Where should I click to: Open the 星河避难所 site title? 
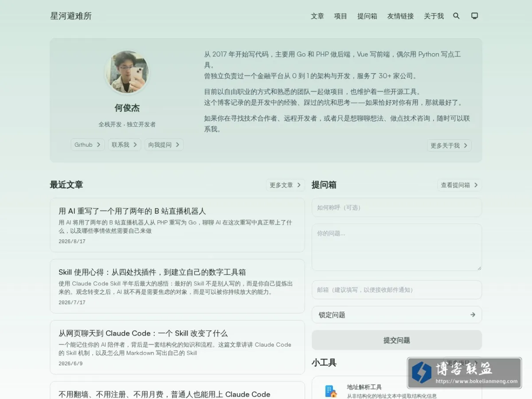71,16
